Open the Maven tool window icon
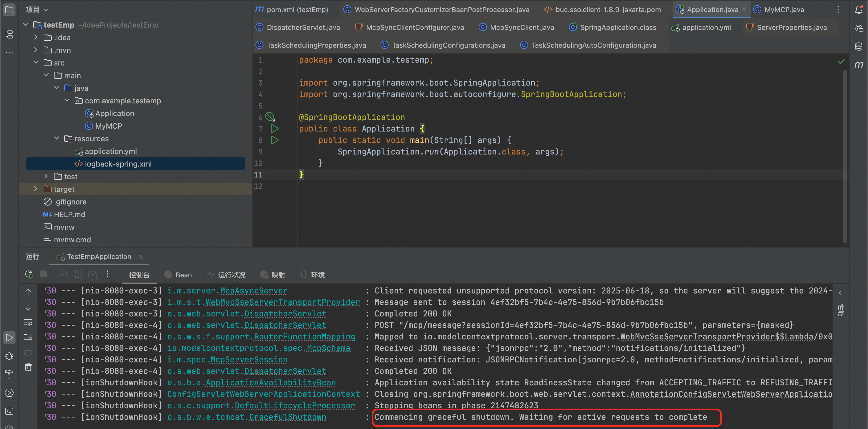This screenshot has width=868, height=429. pos(859,64)
